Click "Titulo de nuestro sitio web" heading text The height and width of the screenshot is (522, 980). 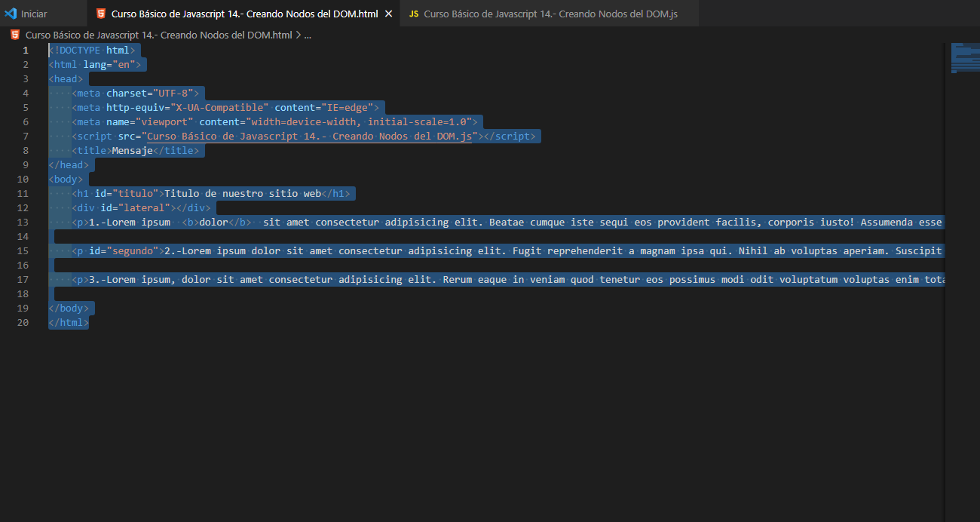pos(243,193)
